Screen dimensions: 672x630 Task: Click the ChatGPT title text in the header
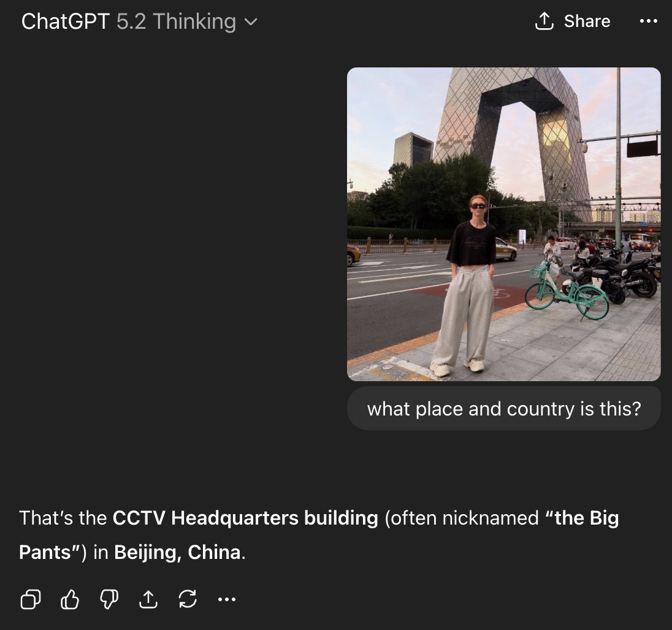(66, 21)
